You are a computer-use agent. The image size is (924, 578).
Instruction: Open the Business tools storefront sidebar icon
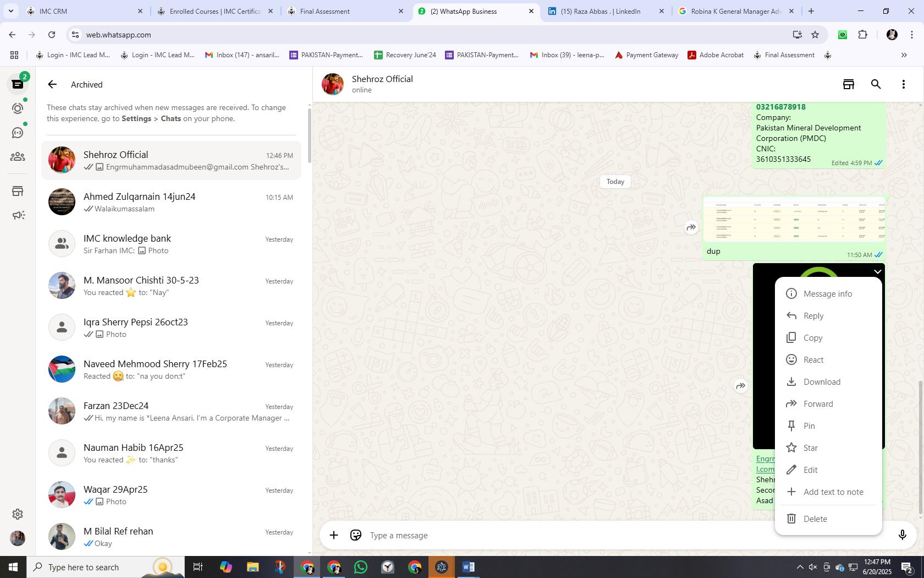click(x=18, y=191)
